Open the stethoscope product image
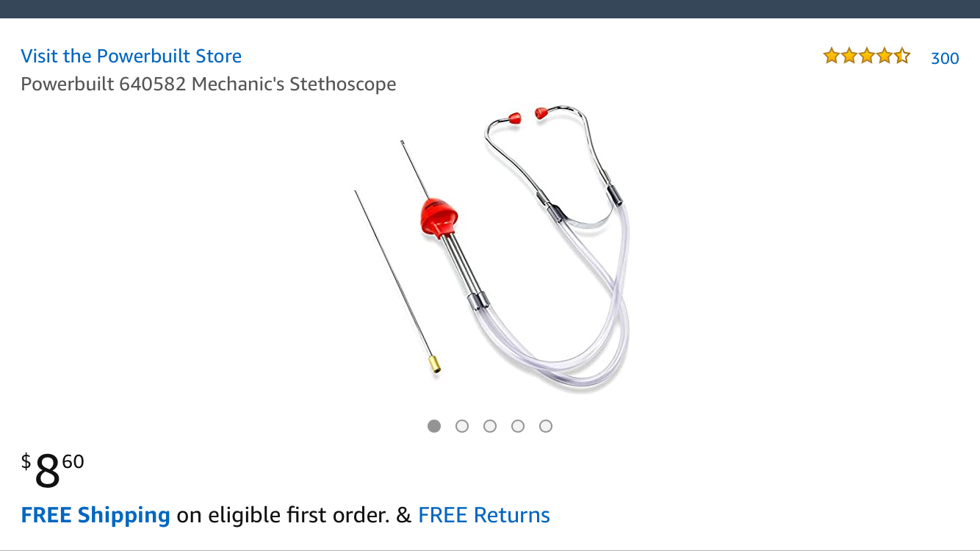This screenshot has width=980, height=551. tap(491, 248)
